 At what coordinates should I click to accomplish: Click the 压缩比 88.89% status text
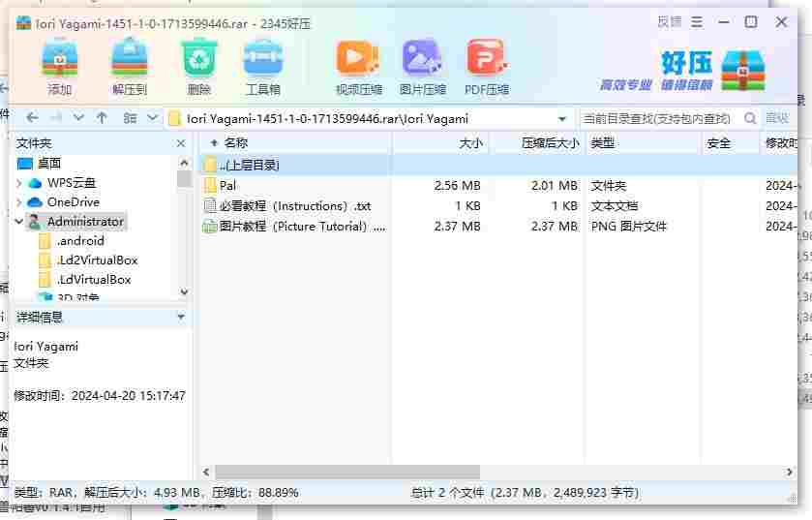[255, 493]
